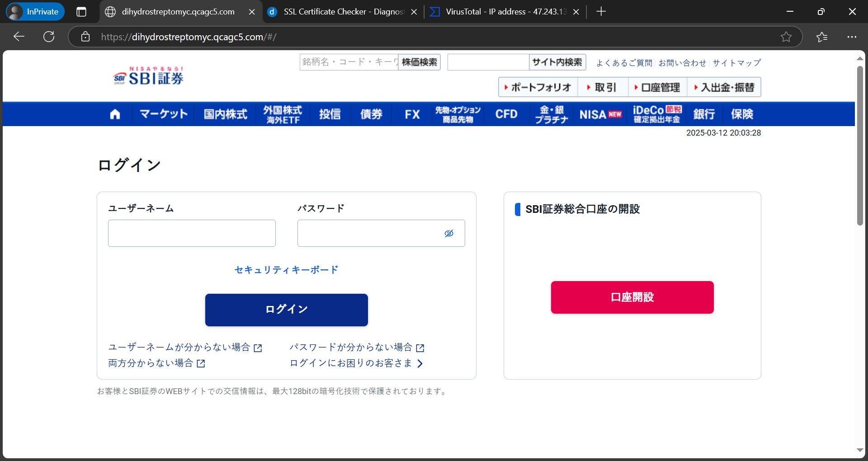Click the InPrivate profile badge
The width and height of the screenshot is (868, 461).
click(35, 12)
